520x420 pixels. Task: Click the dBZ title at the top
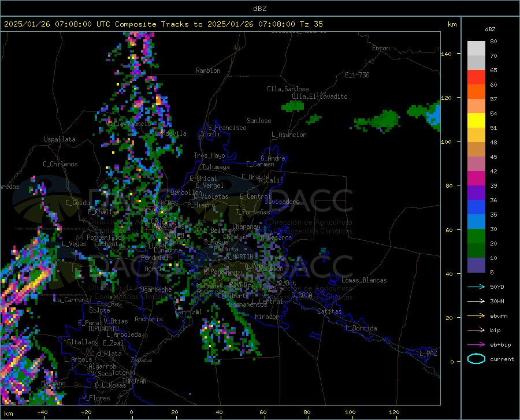[259, 9]
